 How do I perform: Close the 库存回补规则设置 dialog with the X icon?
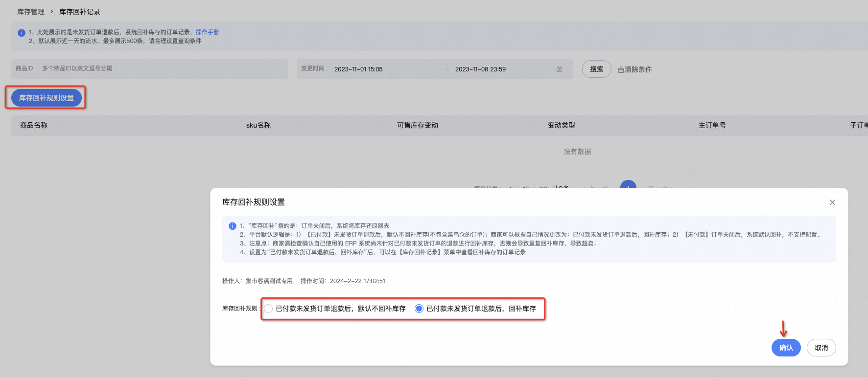click(832, 202)
